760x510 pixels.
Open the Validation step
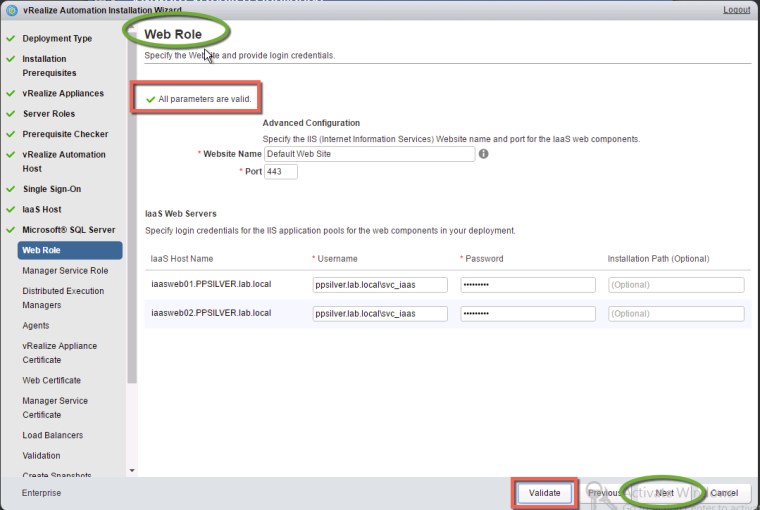click(x=41, y=455)
